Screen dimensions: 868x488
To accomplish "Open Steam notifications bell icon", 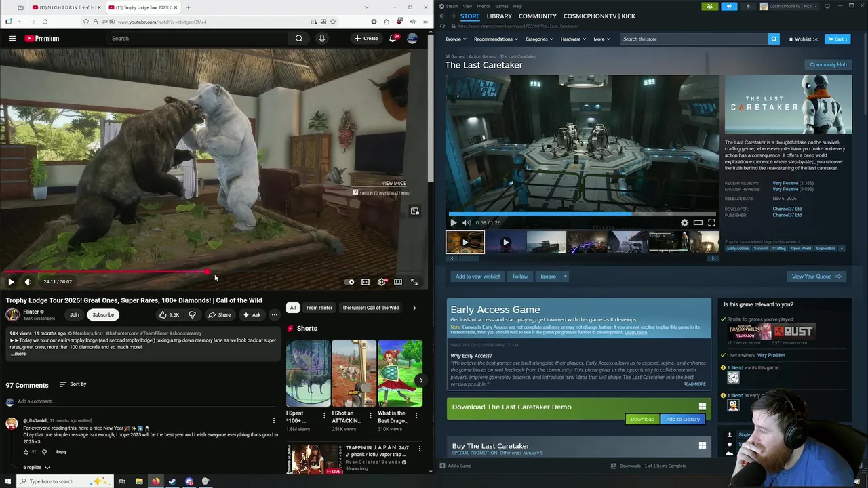I will (748, 6).
